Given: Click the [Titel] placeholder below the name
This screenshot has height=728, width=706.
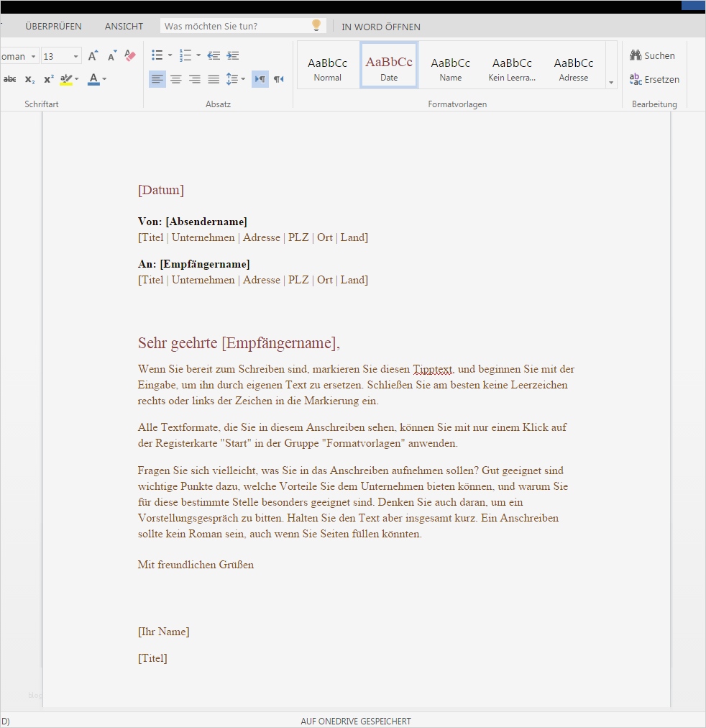Looking at the screenshot, I should pyautogui.click(x=152, y=658).
